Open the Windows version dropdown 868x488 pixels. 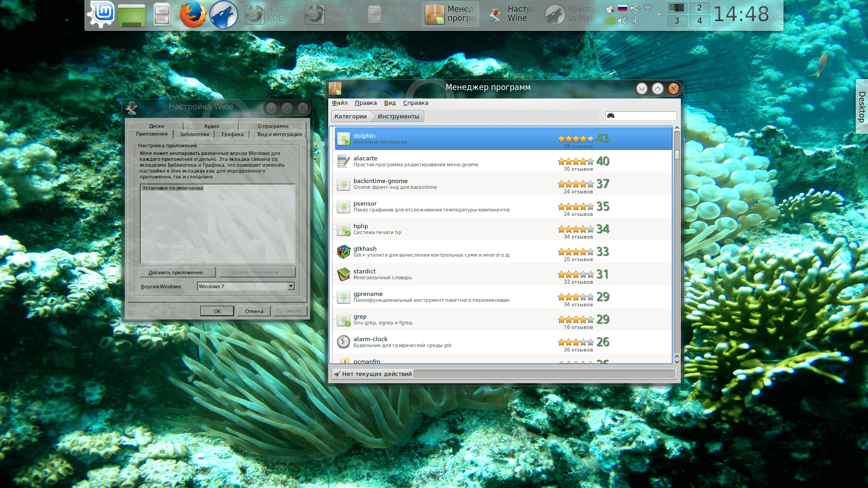click(291, 286)
